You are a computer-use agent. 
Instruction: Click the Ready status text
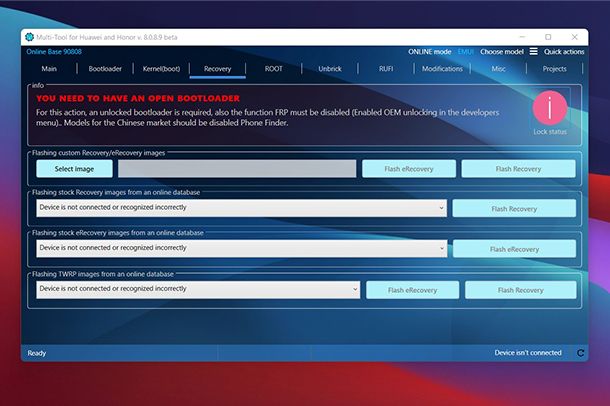coord(37,353)
